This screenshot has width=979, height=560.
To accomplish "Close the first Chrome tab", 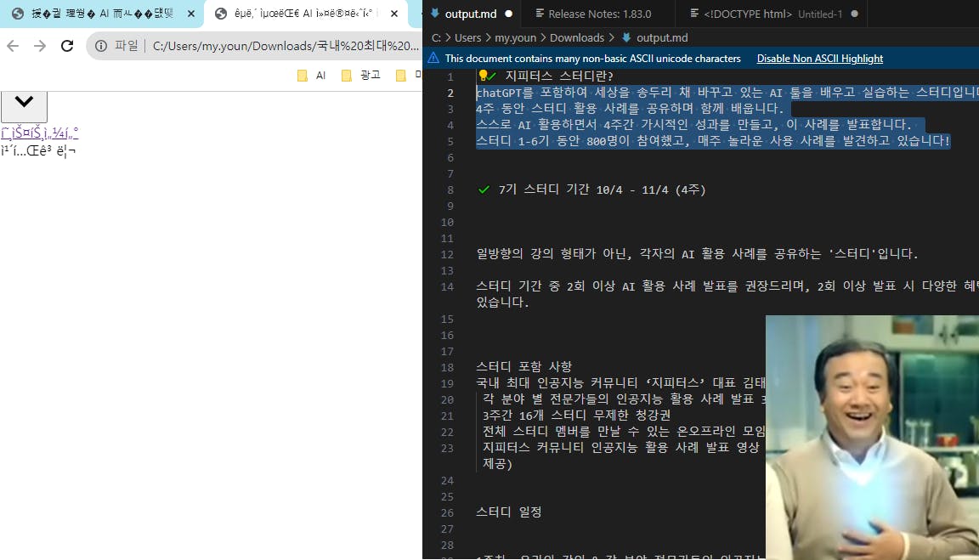I will pyautogui.click(x=191, y=13).
